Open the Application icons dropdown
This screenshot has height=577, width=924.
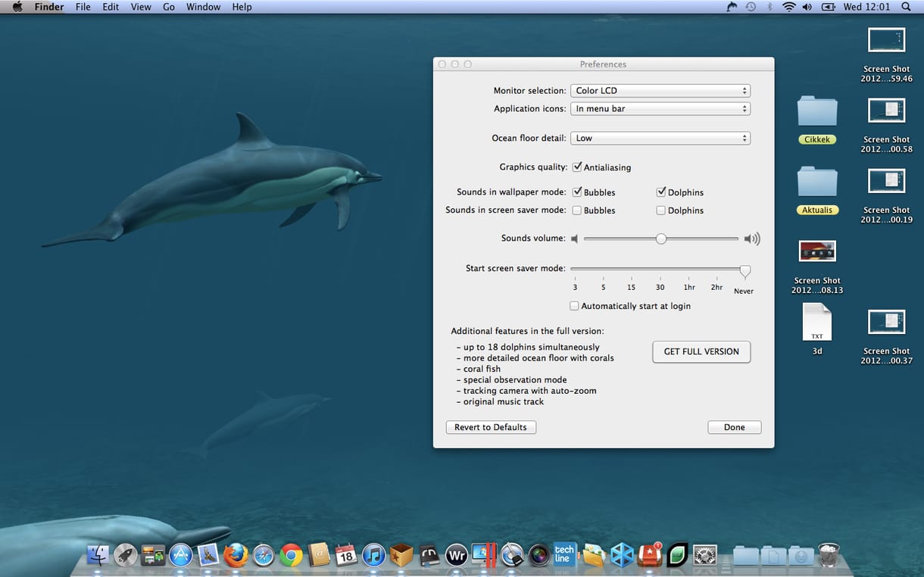coord(660,108)
